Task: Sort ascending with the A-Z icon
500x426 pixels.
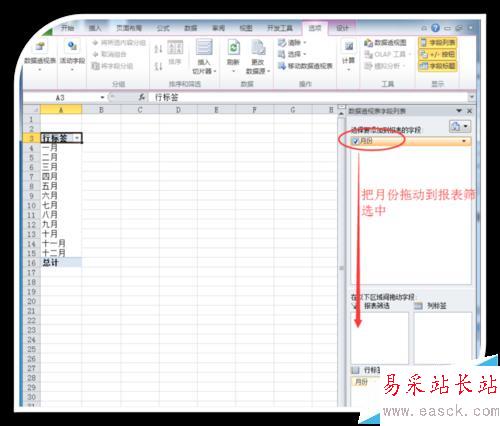Action: 159,49
